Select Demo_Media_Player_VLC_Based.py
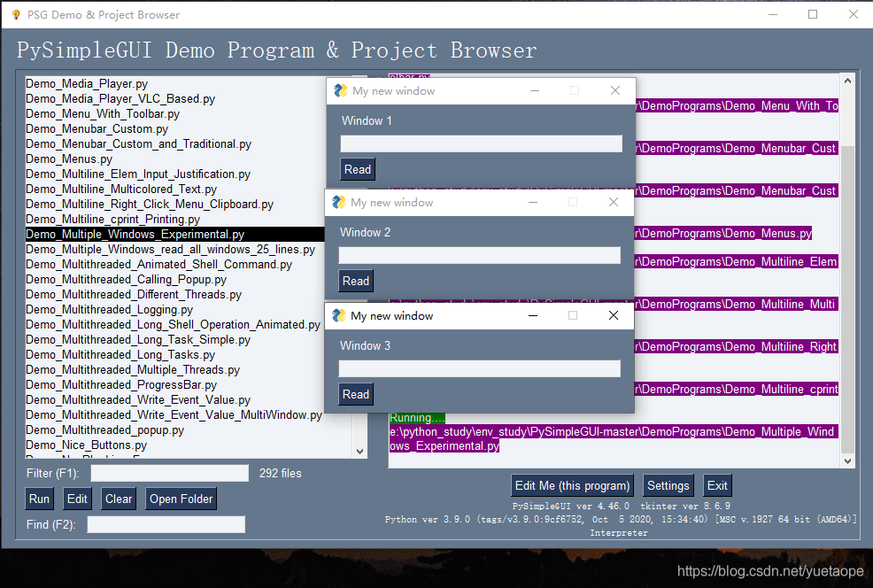Screen dimensions: 873x588 pos(120,98)
